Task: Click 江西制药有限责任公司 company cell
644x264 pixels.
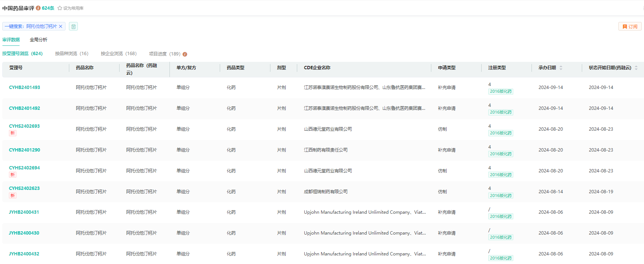Action: [326, 150]
